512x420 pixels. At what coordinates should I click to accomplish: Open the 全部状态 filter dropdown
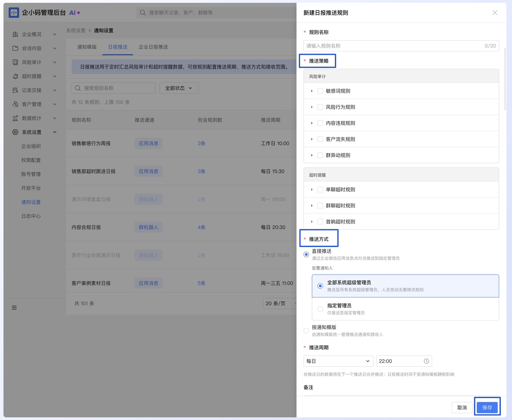pos(179,88)
